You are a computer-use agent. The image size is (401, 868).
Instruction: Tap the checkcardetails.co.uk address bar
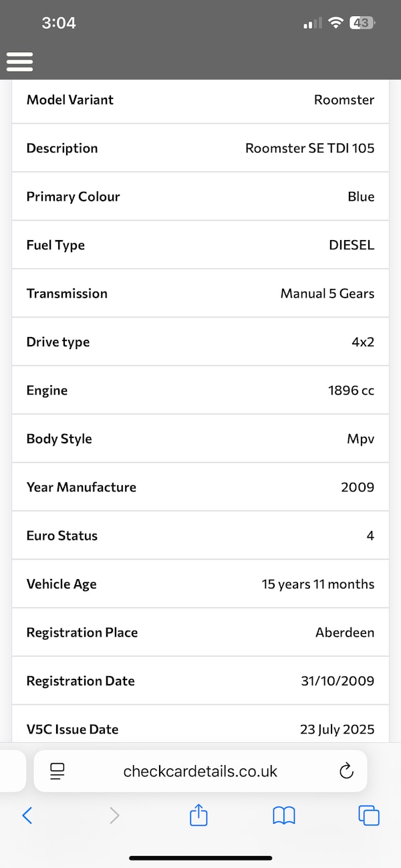[200, 771]
